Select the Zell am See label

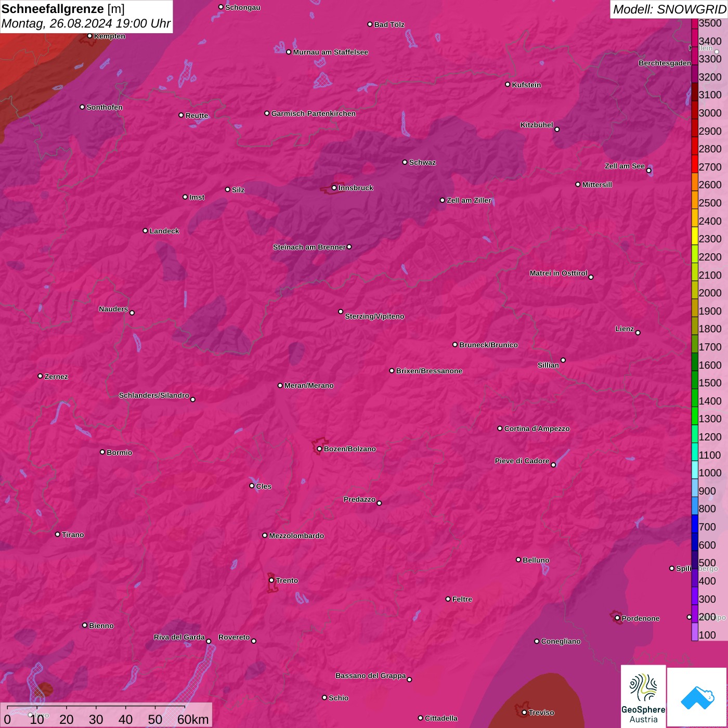click(x=625, y=166)
